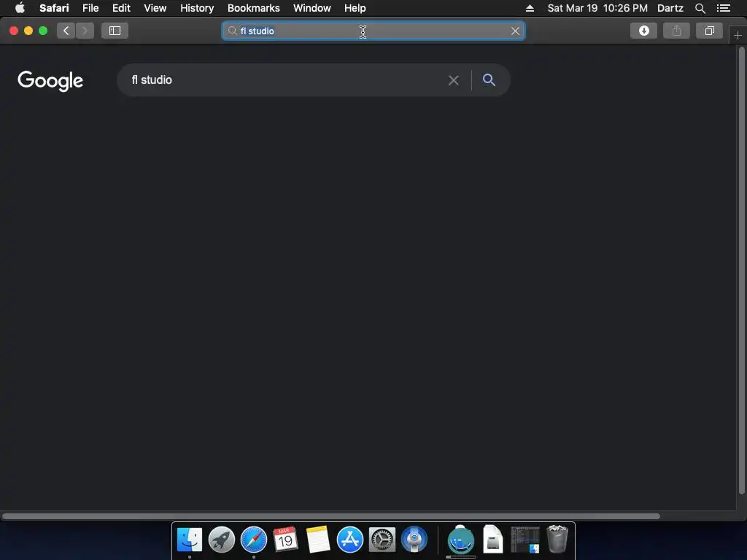The height and width of the screenshot is (560, 747).
Task: Show all tabs overview
Action: [x=709, y=31]
